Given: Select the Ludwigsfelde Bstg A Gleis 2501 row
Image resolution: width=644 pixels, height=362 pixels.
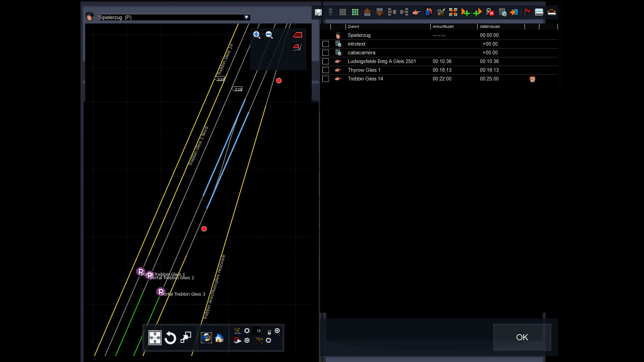Looking at the screenshot, I should [382, 61].
